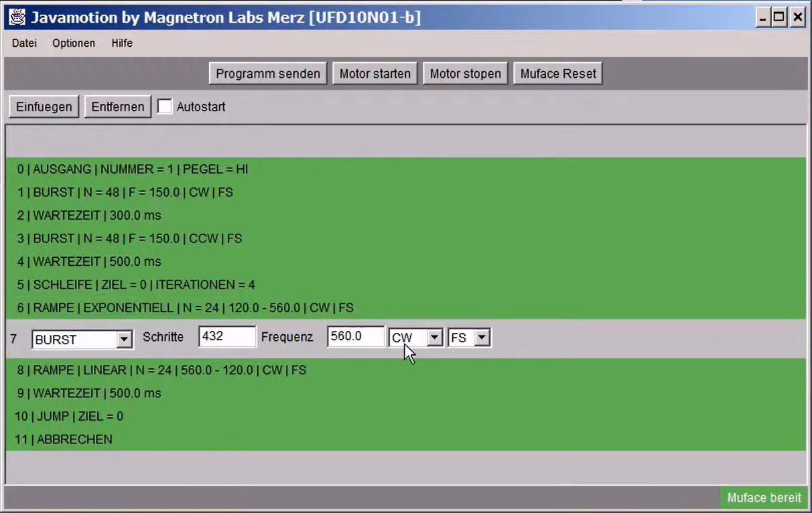Click the Frequenz input field
The image size is (812, 513).
(356, 336)
